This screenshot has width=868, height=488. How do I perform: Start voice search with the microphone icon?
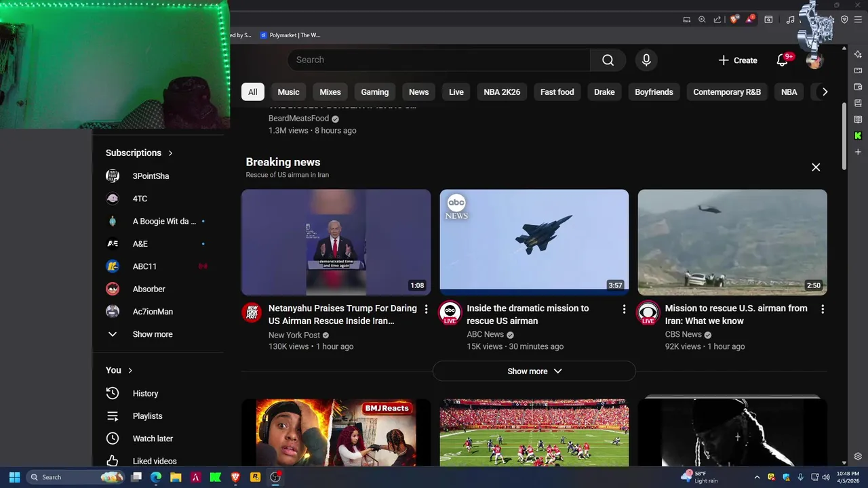point(646,60)
